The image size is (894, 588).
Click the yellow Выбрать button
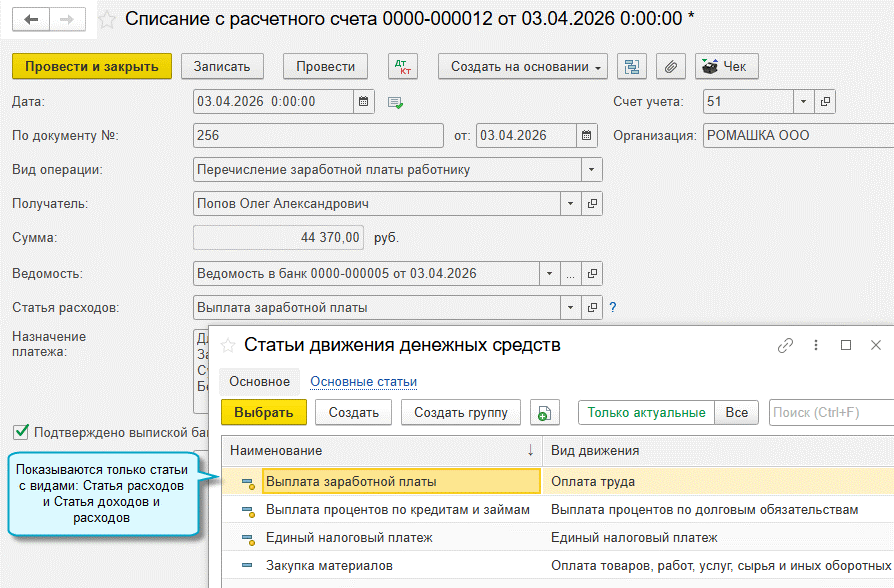264,412
